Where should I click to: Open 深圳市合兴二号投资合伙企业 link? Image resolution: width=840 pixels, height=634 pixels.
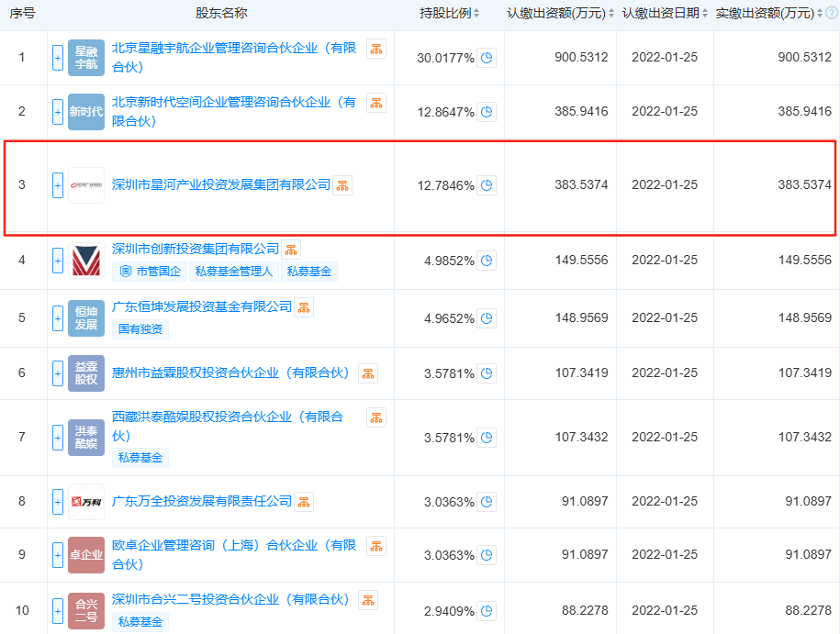click(x=230, y=600)
